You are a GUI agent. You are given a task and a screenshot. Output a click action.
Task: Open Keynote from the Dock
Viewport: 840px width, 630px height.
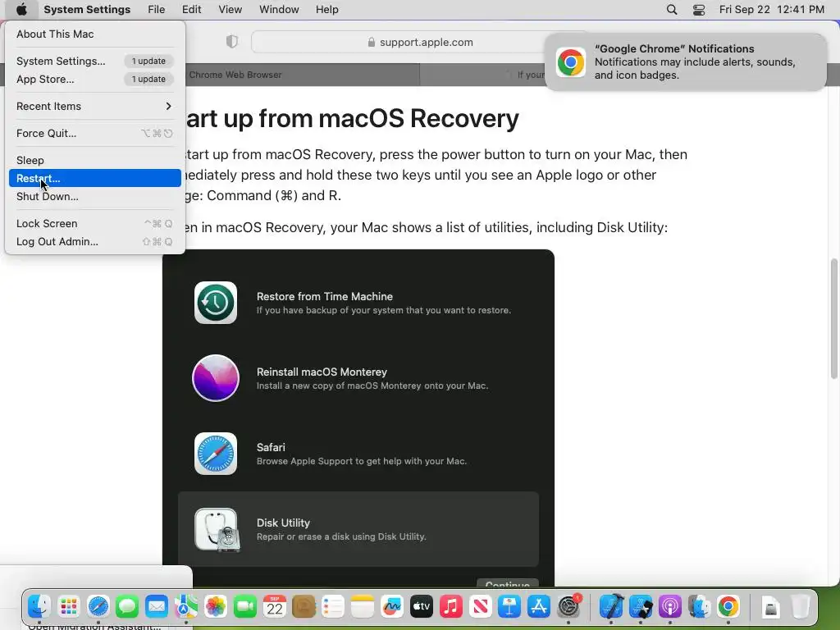click(509, 606)
